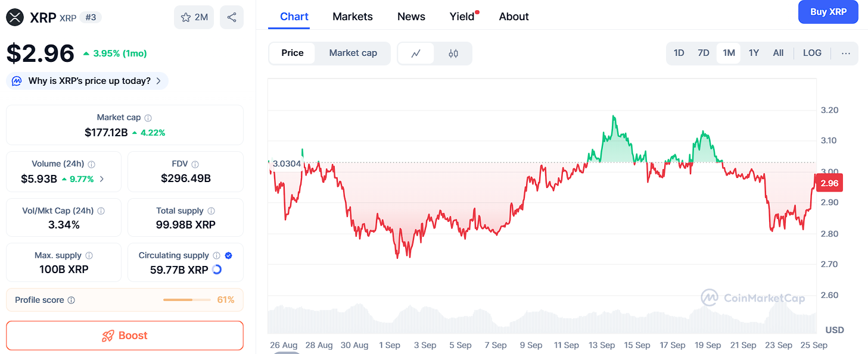868x354 pixels.
Task: Click the 3.0304 starting price label
Action: tap(287, 164)
